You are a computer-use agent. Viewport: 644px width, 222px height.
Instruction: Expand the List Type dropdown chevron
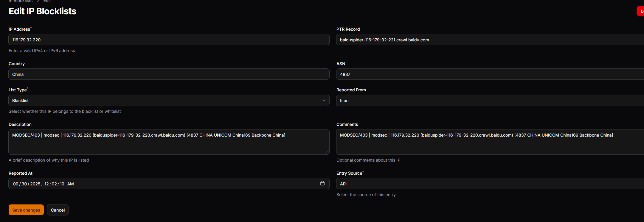click(x=324, y=101)
